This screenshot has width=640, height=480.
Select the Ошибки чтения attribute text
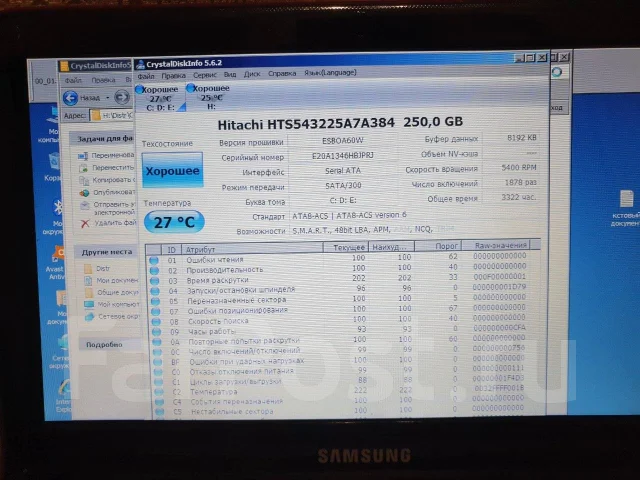pos(215,260)
